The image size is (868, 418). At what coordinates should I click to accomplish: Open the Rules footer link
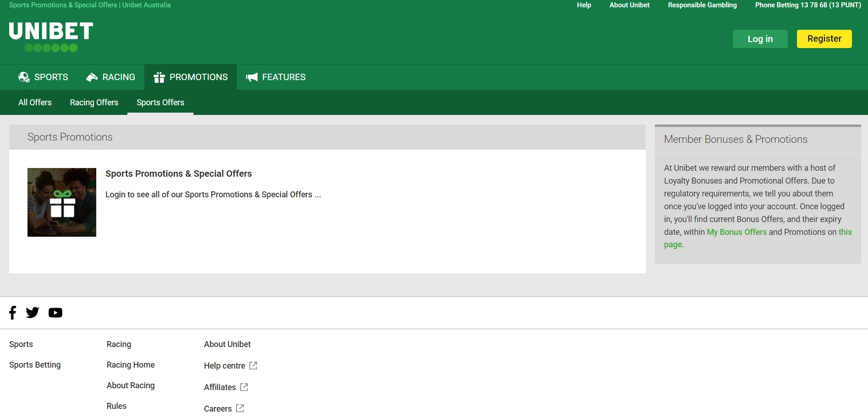coord(116,406)
